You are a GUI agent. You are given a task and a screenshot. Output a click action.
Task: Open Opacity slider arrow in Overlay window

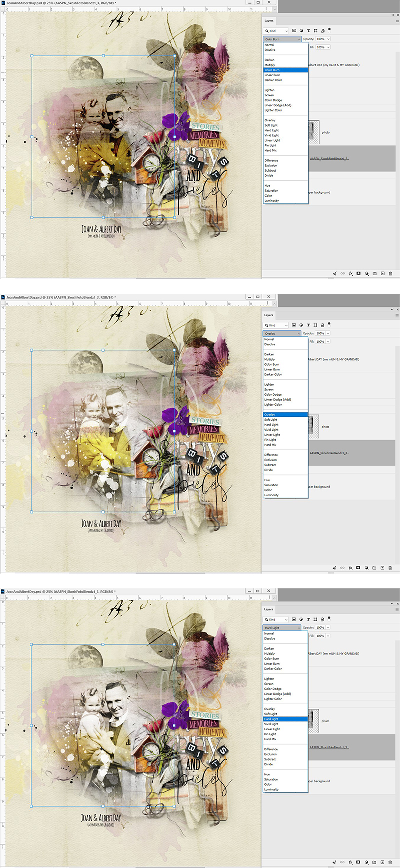(328, 333)
